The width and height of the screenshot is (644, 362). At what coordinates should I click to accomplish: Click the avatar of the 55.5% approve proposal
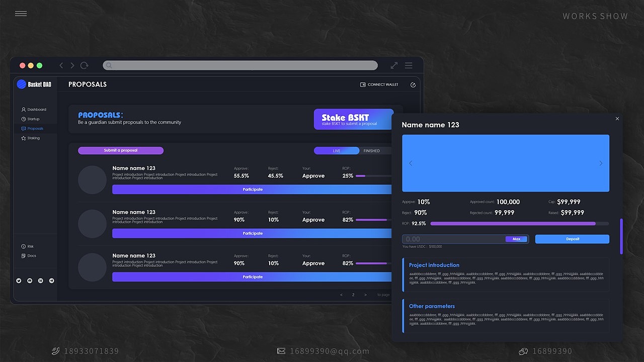pyautogui.click(x=93, y=180)
